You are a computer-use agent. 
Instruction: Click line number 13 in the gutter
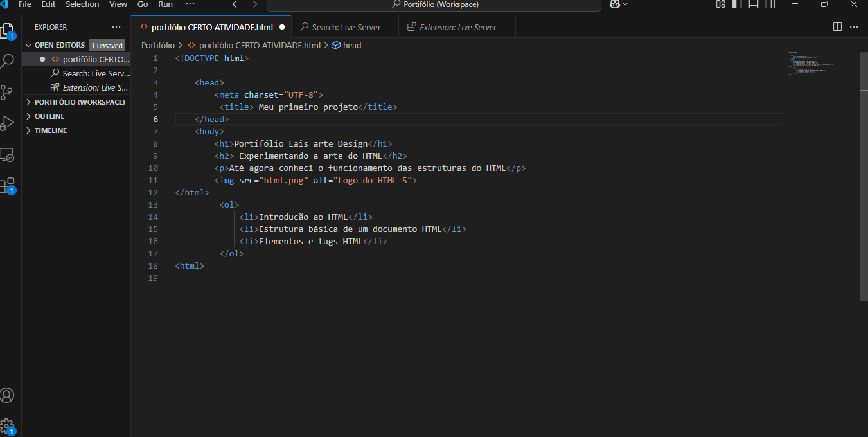[x=153, y=205]
